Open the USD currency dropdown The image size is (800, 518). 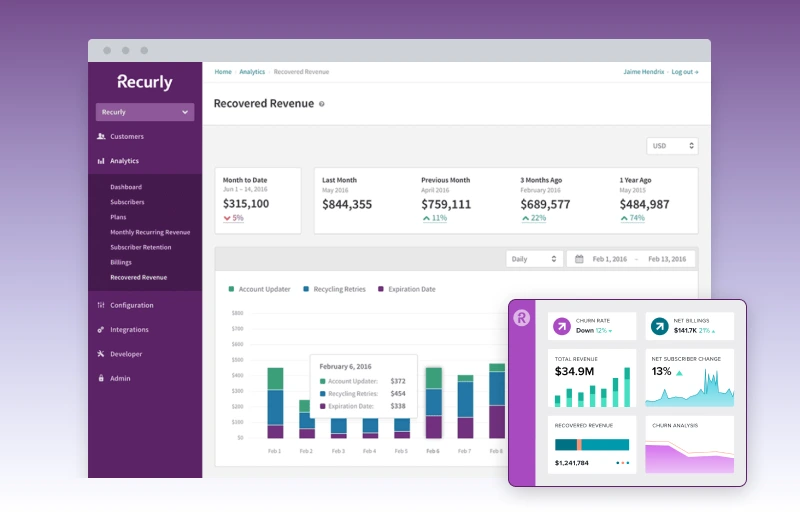pyautogui.click(x=672, y=146)
